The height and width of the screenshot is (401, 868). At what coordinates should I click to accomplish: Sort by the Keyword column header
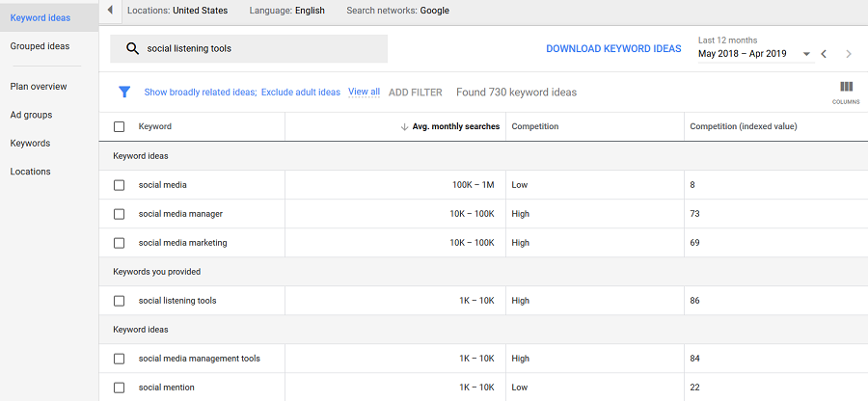pyautogui.click(x=155, y=126)
